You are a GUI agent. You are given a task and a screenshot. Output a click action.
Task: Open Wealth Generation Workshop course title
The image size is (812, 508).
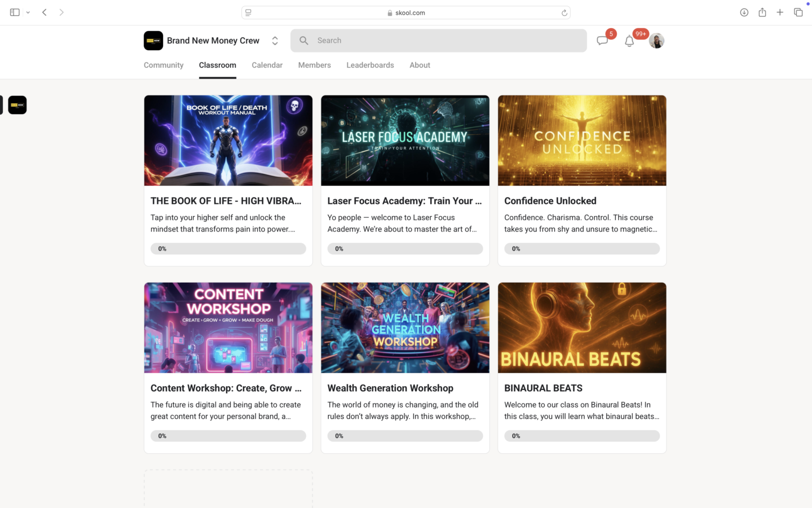pos(390,388)
